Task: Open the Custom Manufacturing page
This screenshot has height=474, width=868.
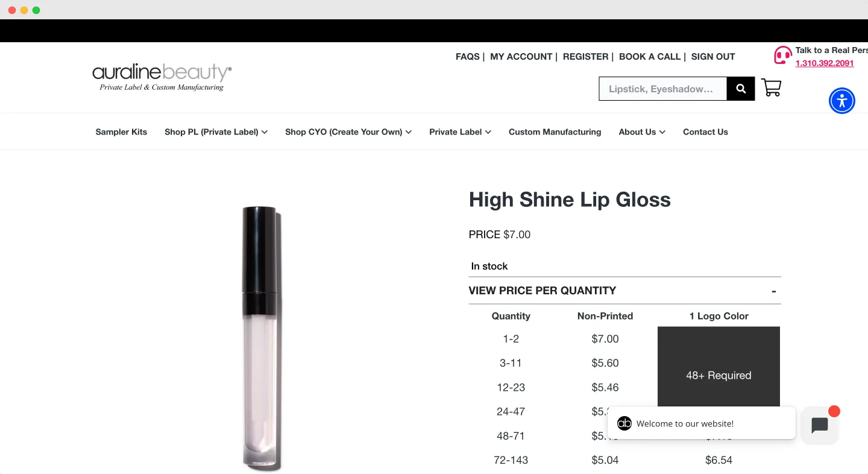Action: [555, 132]
